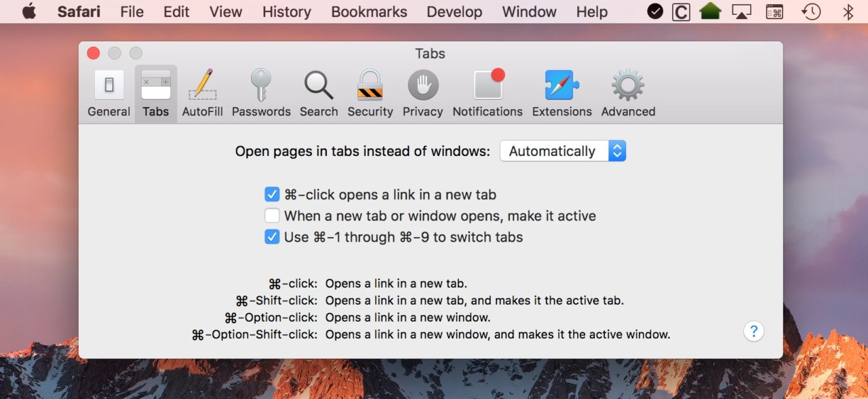Open the Help menu
This screenshot has width=868, height=399.
592,12
